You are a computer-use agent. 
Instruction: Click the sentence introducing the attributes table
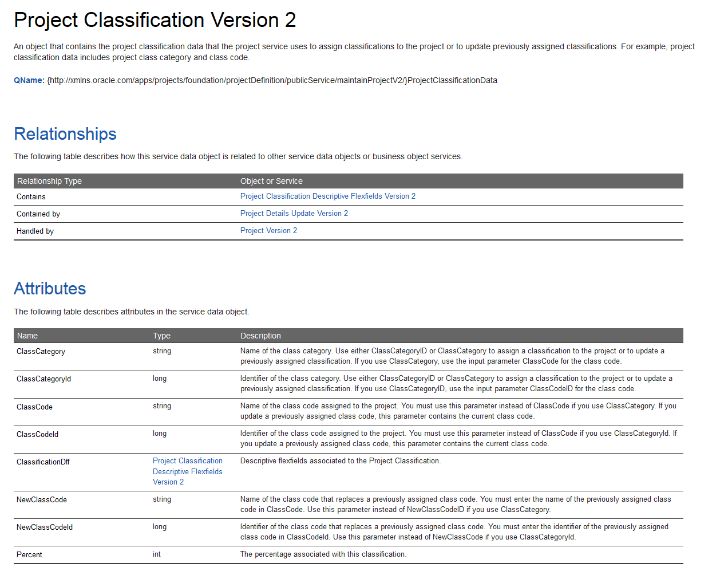tap(132, 312)
